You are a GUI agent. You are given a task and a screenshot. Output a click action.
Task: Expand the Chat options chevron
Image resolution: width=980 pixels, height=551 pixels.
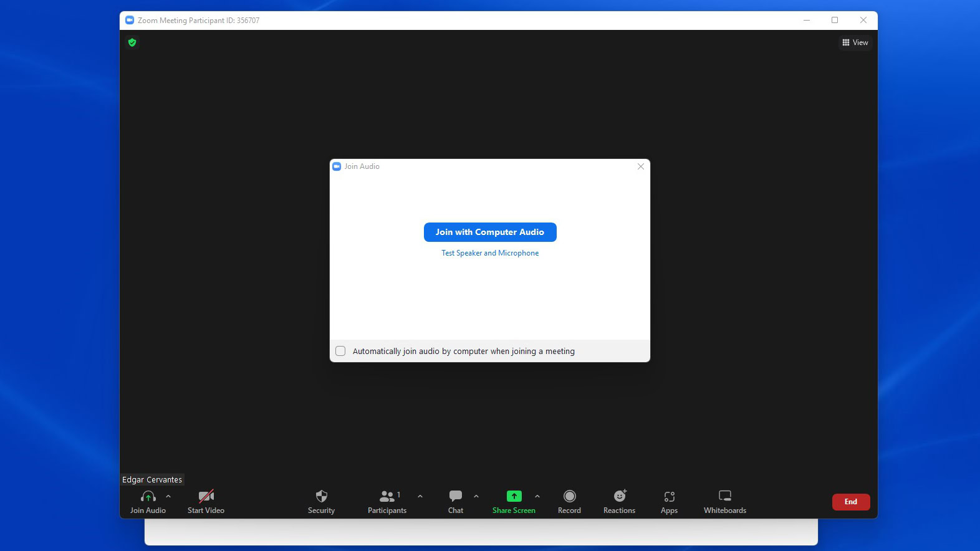pos(476,496)
